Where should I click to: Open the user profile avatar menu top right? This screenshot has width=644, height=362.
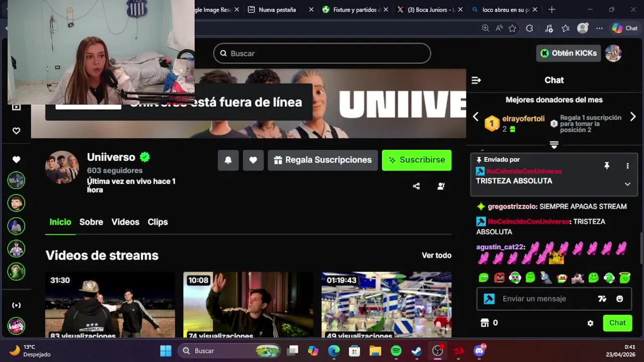point(613,53)
